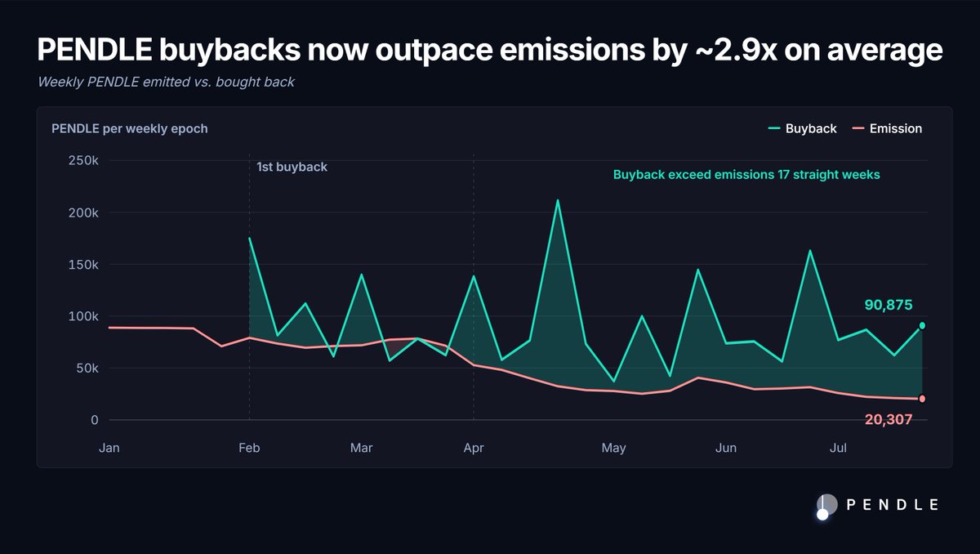Viewport: 980px width, 554px height.
Task: Select the Emission legend entry
Action: point(887,128)
